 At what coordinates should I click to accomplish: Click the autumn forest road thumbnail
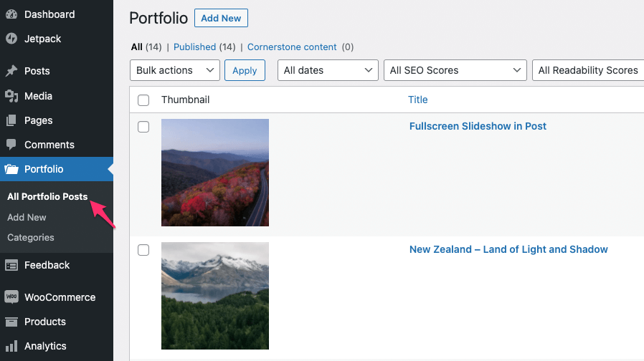(215, 173)
